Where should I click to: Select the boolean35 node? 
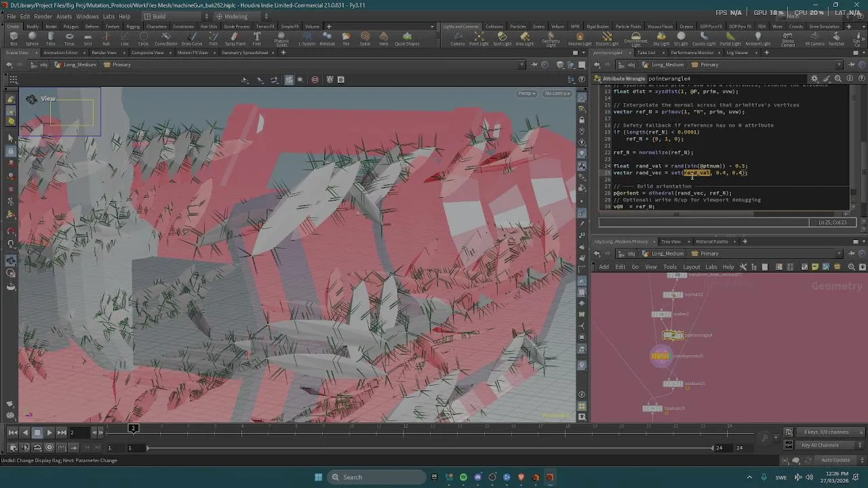pyautogui.click(x=673, y=384)
